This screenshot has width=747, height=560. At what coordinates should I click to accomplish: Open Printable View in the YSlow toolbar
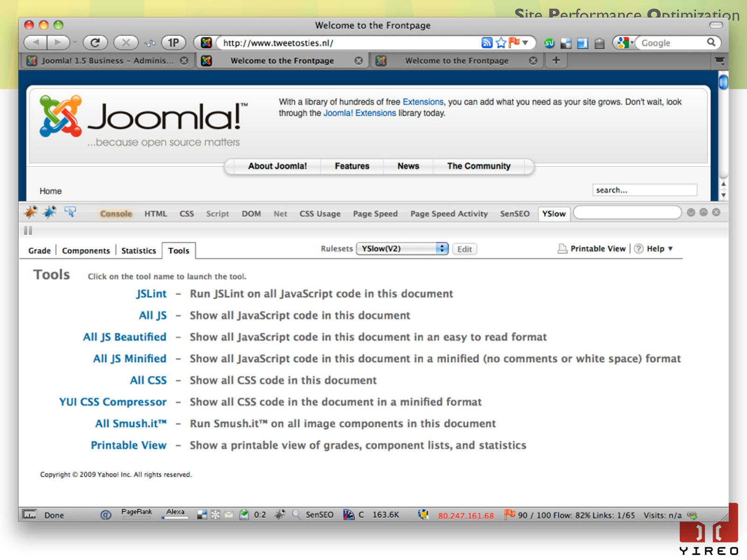(592, 249)
